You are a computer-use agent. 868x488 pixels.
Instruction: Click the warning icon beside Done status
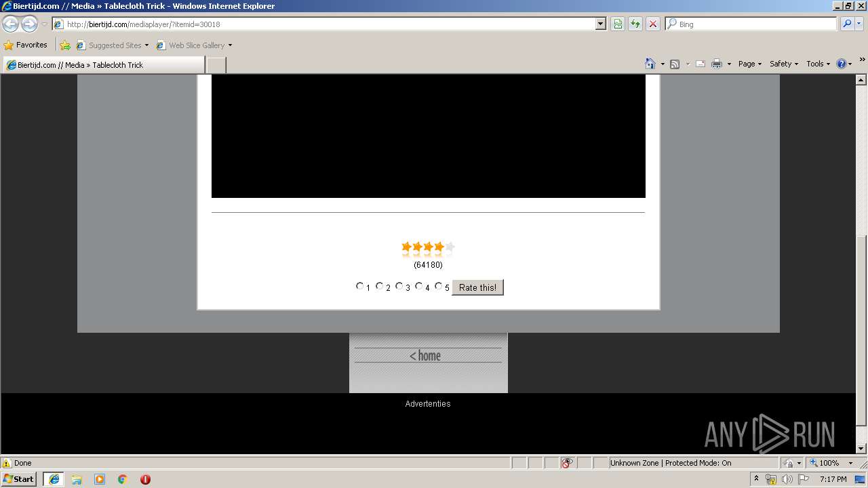[7, 463]
